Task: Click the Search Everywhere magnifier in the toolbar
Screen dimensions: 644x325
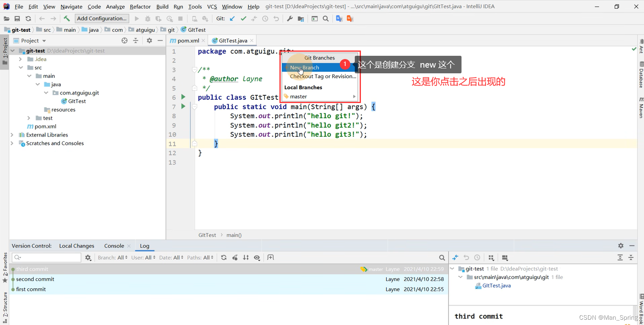Action: point(325,19)
